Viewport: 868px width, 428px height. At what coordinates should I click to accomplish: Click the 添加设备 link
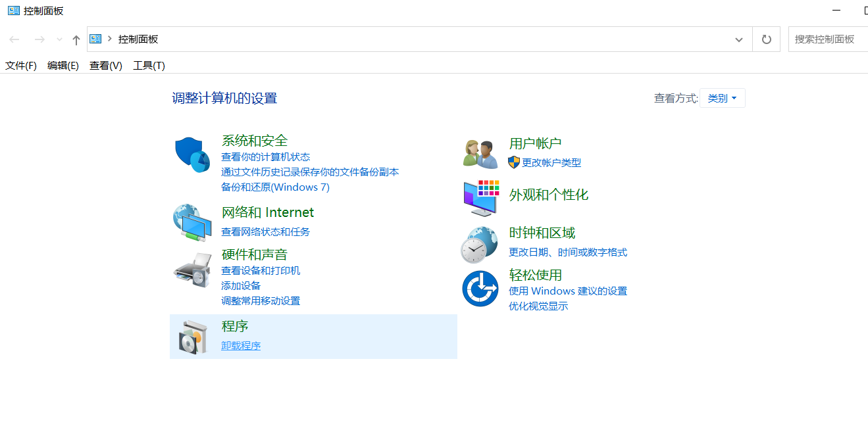(x=241, y=285)
